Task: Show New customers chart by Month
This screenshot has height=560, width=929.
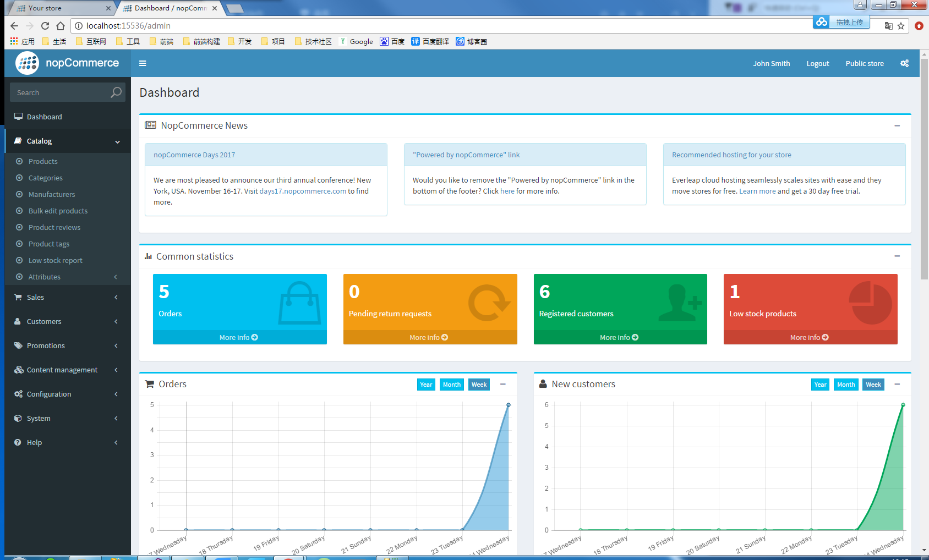Action: [x=846, y=385]
